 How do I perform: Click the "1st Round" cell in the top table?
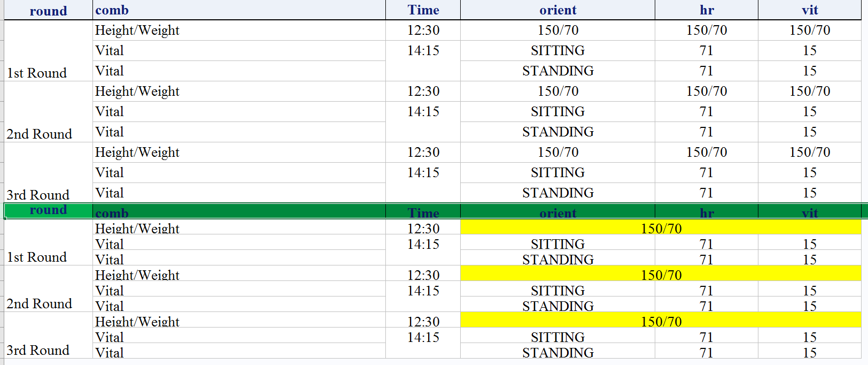pyautogui.click(x=37, y=73)
